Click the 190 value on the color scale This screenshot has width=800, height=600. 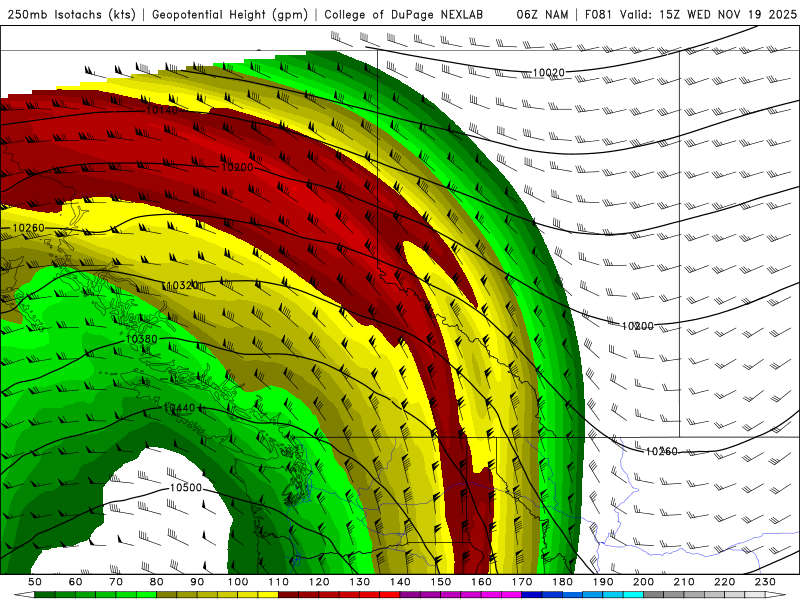[x=603, y=582]
